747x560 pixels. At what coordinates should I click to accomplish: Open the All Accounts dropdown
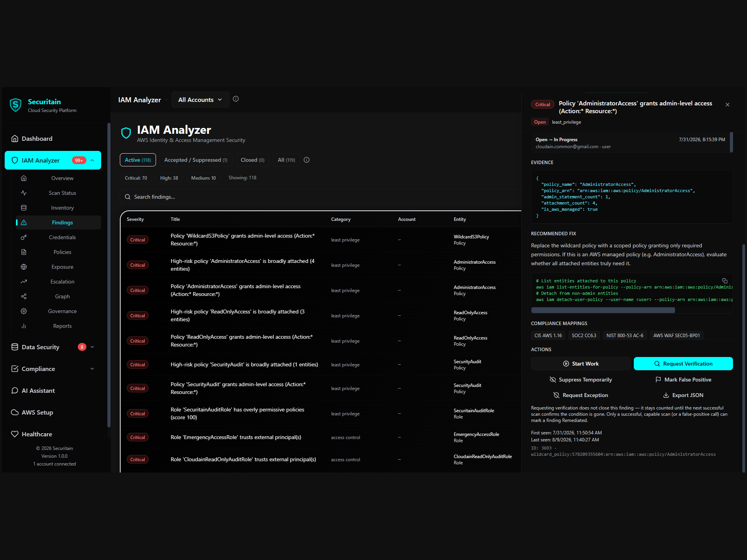coord(200,100)
